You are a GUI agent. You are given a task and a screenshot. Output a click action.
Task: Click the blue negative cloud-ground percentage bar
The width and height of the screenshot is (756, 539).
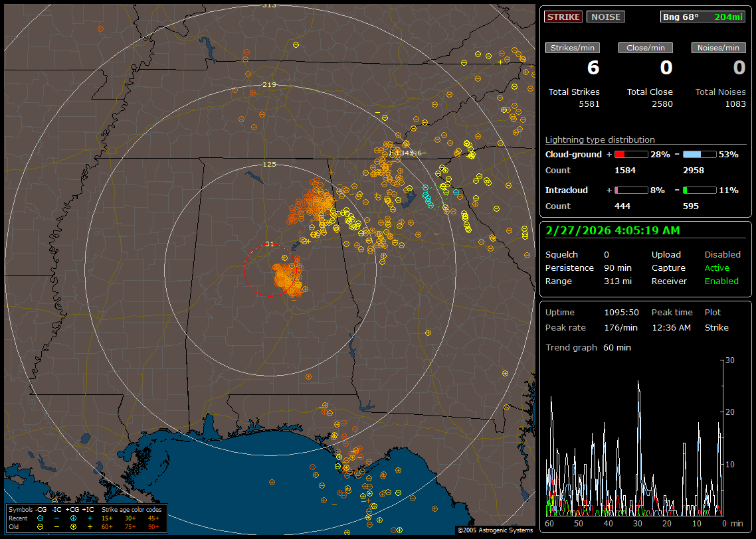point(700,154)
